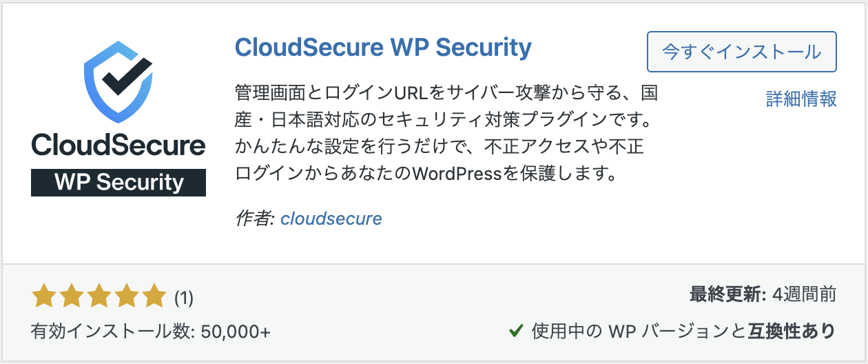Click the WP Security dark banner

coord(118,183)
